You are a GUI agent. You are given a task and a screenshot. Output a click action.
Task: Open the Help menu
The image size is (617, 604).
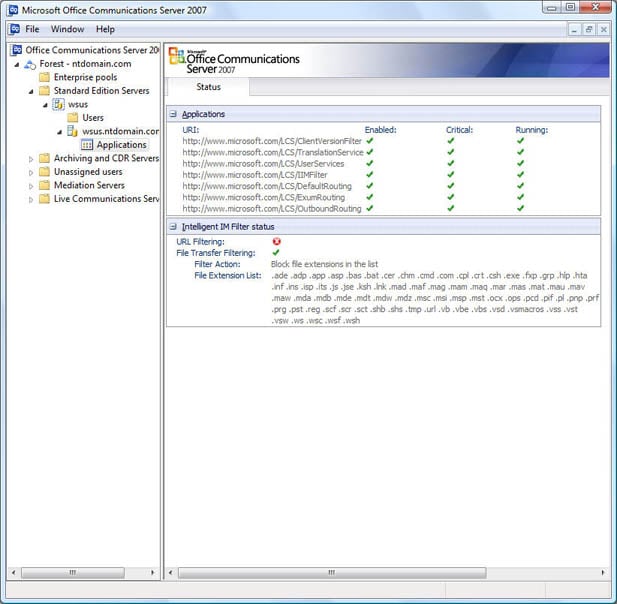105,30
